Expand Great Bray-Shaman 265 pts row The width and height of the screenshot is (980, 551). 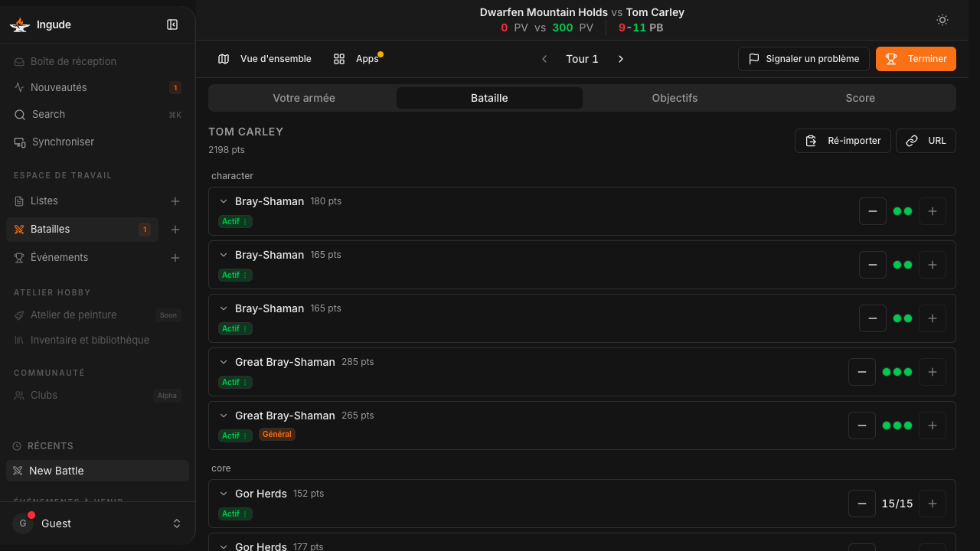point(224,416)
